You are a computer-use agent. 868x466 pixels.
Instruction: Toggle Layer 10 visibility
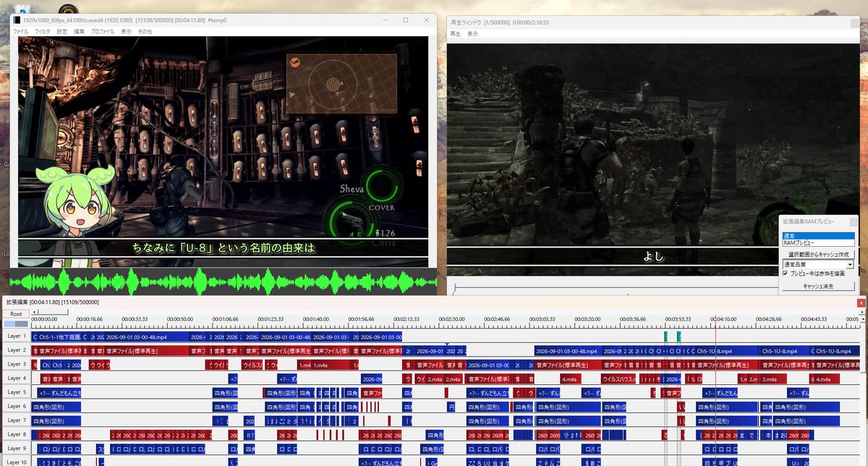click(15, 462)
